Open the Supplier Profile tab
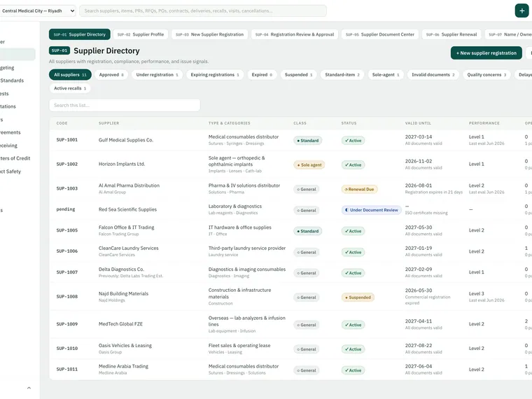 pos(141,34)
